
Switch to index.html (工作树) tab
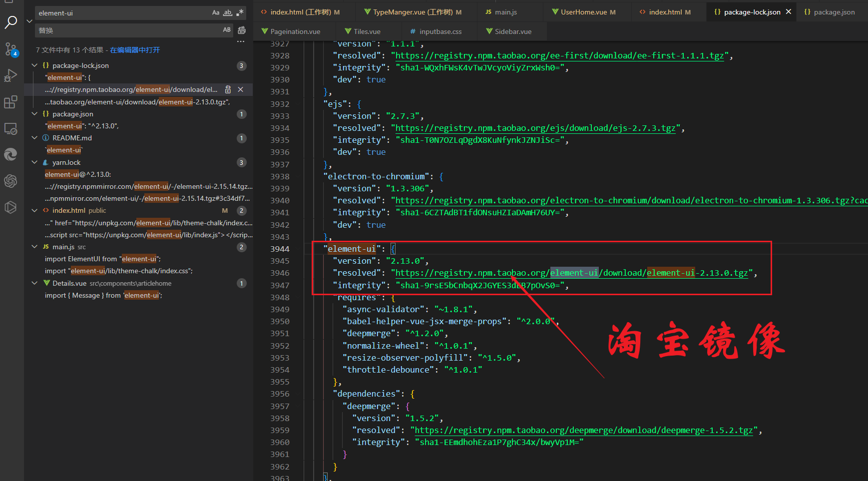tap(305, 12)
